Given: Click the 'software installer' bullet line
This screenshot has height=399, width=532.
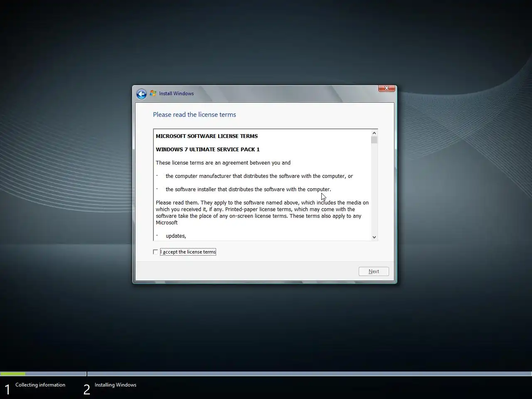Looking at the screenshot, I should click(x=248, y=190).
